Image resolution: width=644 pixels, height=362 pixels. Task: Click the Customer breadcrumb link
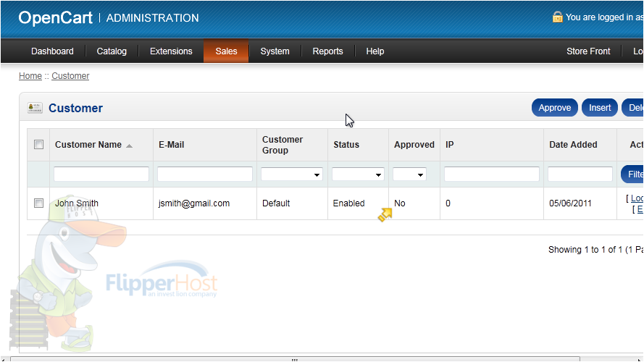click(x=70, y=76)
